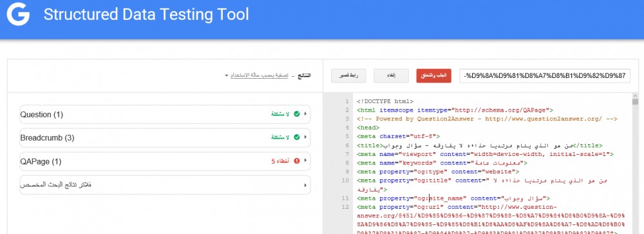Image resolution: width=644 pixels, height=234 pixels.
Task: Click the red الجلب والتحقق button
Action: (x=433, y=76)
